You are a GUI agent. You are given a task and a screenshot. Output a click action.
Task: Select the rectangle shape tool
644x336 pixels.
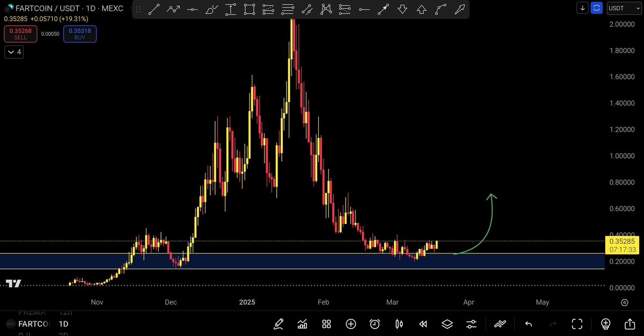pos(250,9)
